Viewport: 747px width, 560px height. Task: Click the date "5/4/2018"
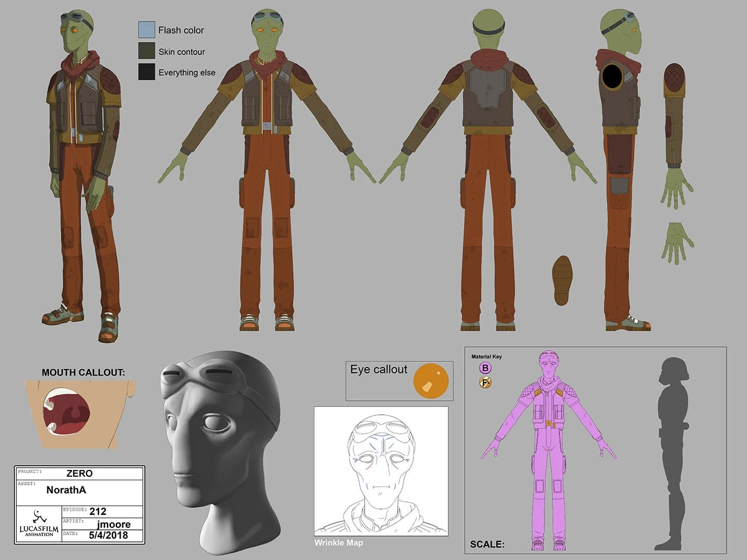[108, 535]
